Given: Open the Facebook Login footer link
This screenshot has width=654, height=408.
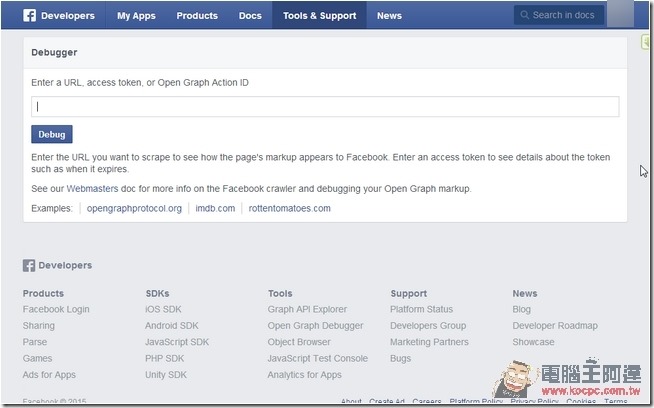Looking at the screenshot, I should coord(56,310).
